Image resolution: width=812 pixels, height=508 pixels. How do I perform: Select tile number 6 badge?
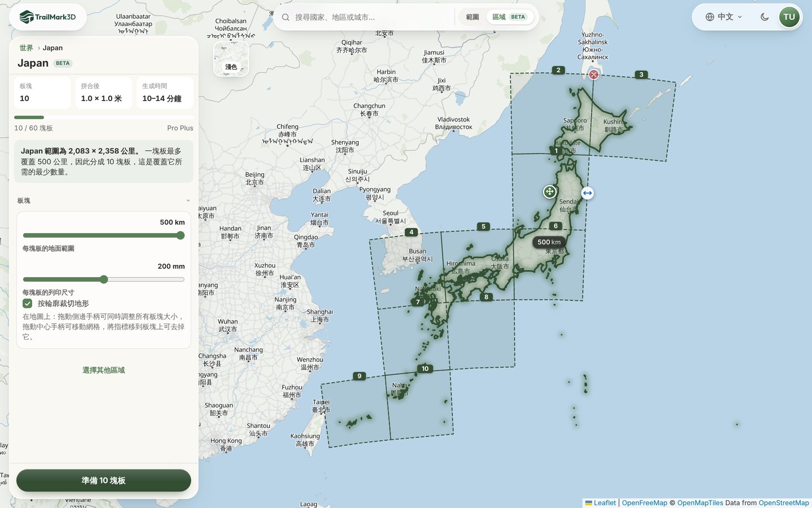(x=555, y=226)
